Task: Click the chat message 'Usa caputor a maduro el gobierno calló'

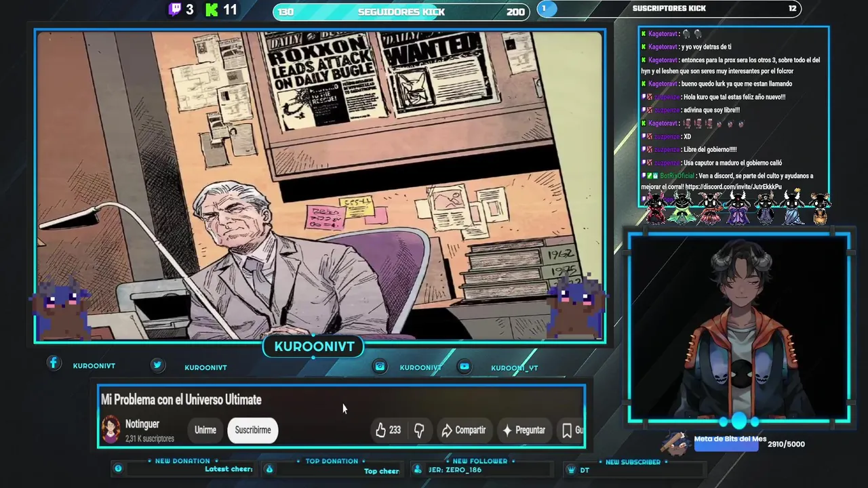Action: 733,163
